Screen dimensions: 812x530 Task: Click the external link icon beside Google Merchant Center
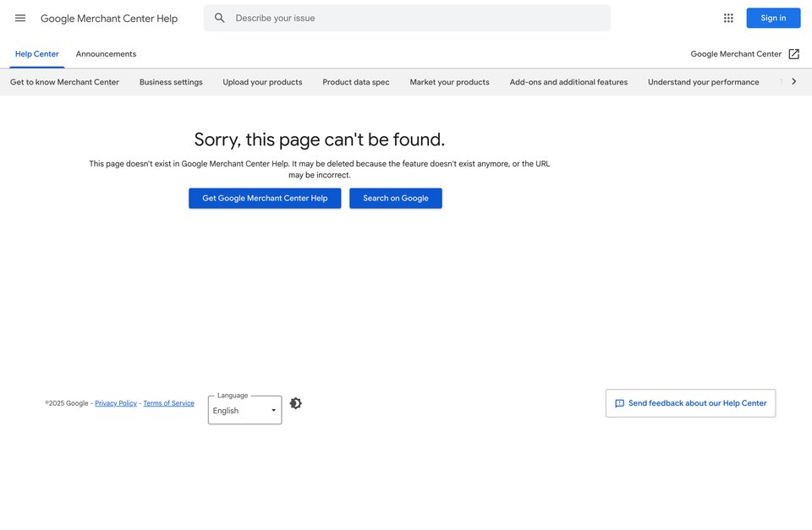point(794,54)
